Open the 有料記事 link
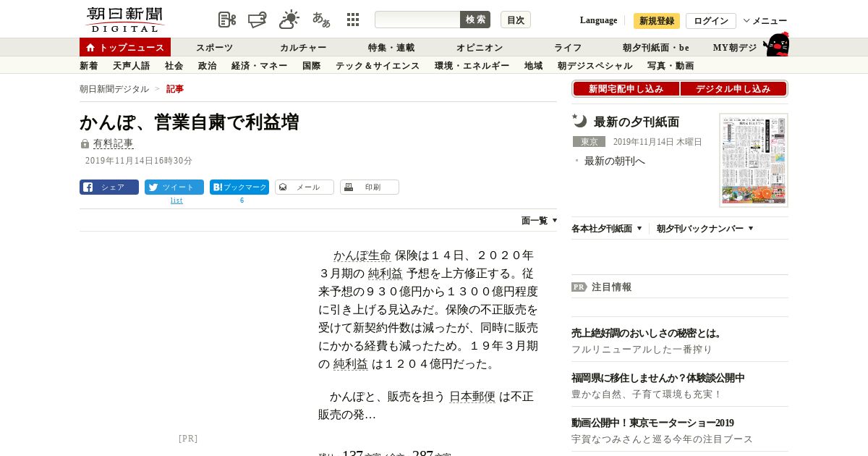Image resolution: width=868 pixels, height=456 pixels. pyautogui.click(x=114, y=143)
